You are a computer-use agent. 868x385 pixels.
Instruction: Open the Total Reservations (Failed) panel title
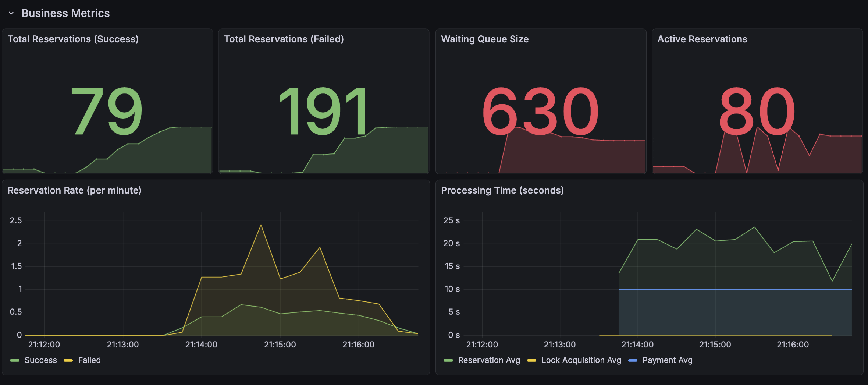click(x=284, y=39)
